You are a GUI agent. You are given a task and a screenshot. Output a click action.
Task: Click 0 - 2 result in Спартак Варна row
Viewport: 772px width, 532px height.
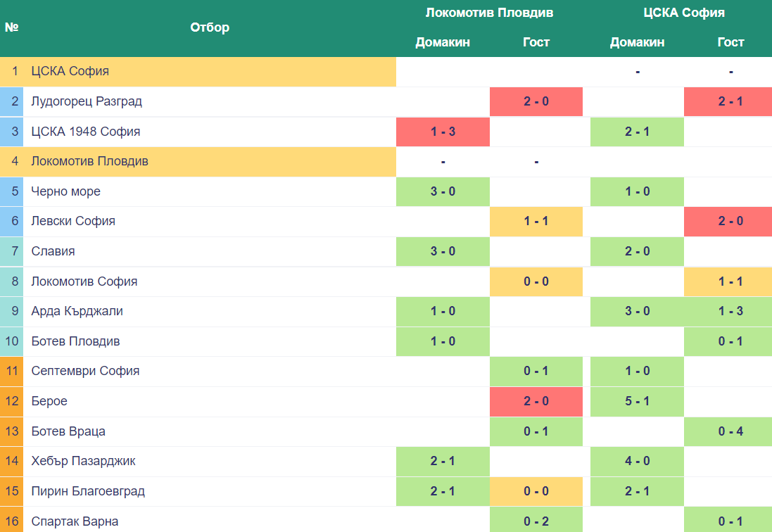tap(536, 520)
